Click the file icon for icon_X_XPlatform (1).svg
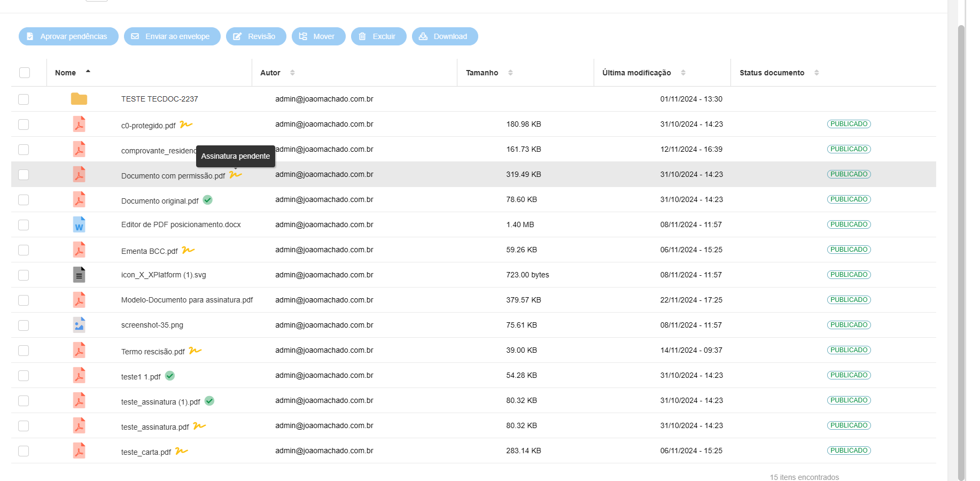The image size is (980, 481). pos(79,275)
